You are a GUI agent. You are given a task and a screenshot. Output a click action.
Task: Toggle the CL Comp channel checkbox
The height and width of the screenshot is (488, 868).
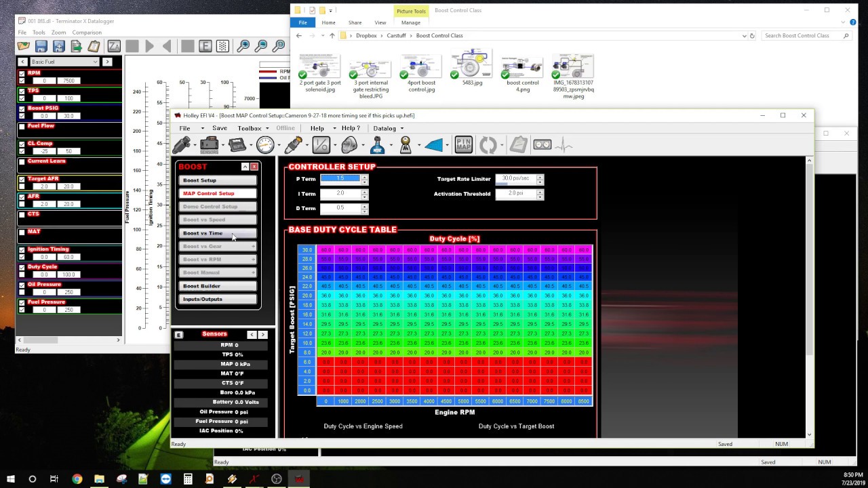click(22, 144)
